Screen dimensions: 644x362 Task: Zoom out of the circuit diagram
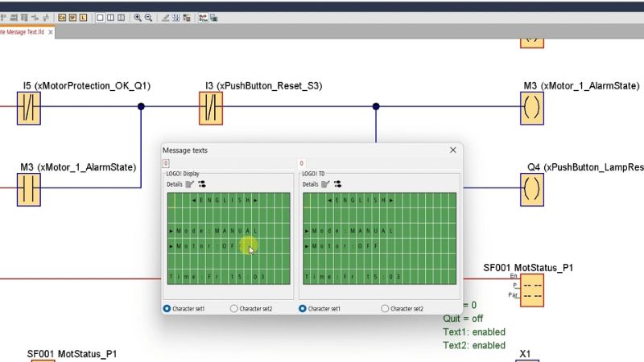pos(148,18)
